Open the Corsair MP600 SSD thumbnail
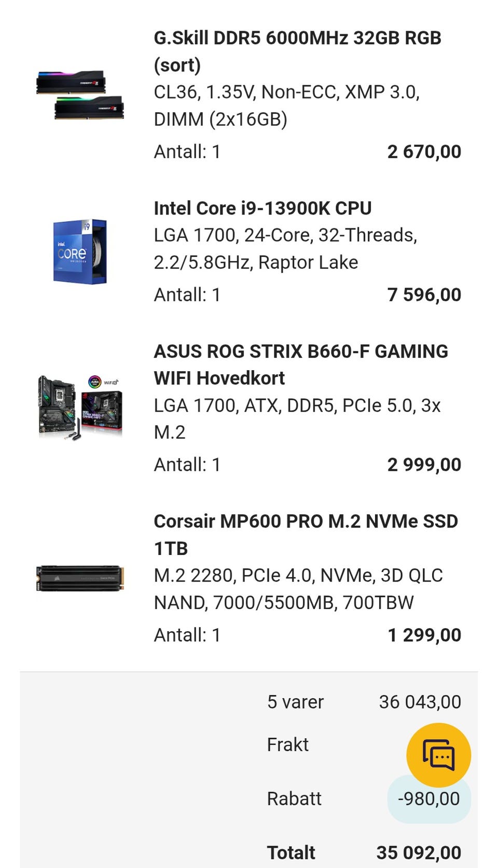This screenshot has height=868, width=498. point(80,578)
